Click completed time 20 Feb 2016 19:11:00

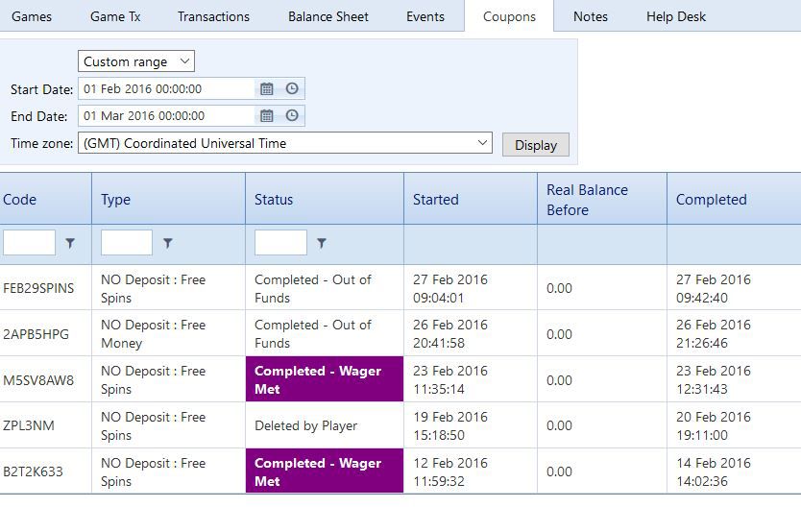pos(714,425)
